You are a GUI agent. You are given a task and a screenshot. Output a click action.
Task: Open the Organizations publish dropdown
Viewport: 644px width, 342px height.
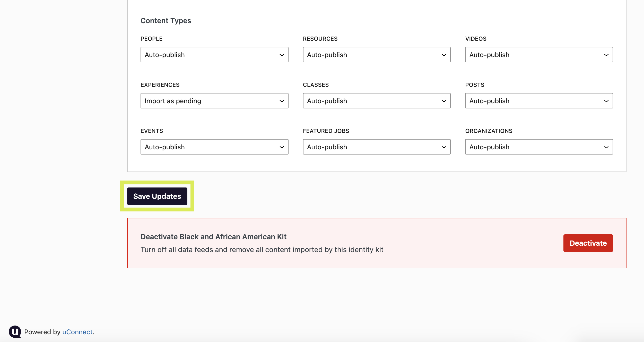pyautogui.click(x=538, y=147)
